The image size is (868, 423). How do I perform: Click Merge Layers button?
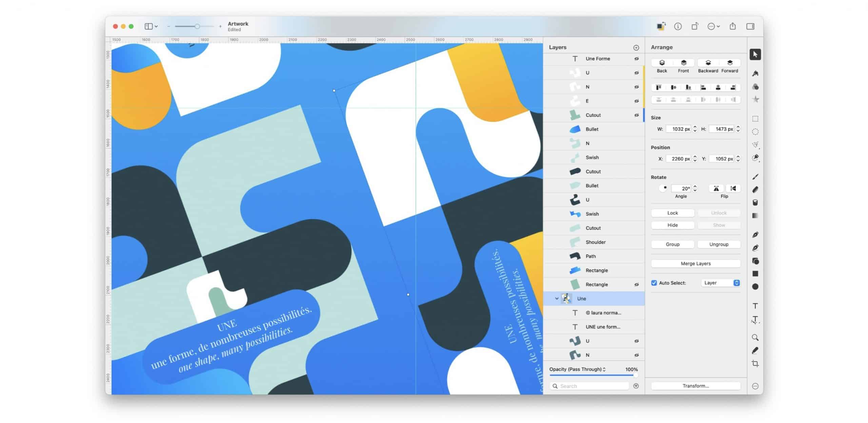(x=696, y=264)
